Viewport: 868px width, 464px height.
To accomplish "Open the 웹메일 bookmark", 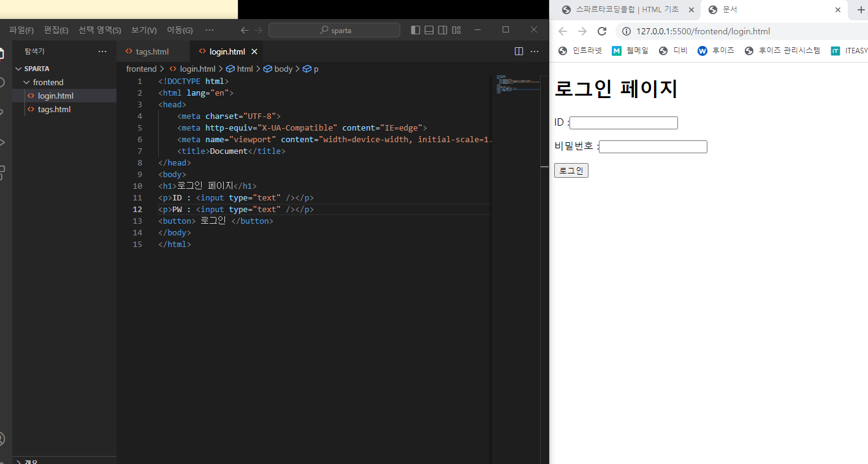I will 630,51.
